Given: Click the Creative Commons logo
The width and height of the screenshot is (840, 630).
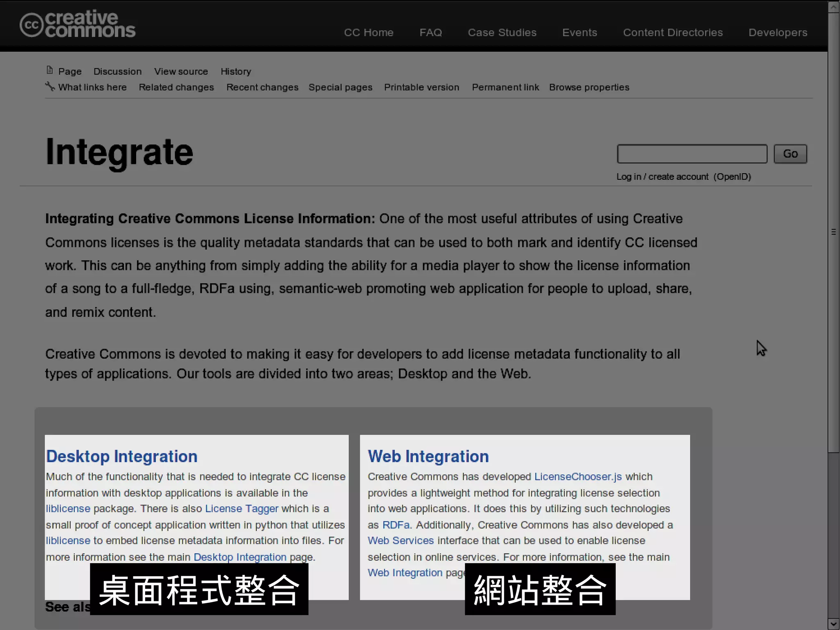Looking at the screenshot, I should pyautogui.click(x=78, y=24).
